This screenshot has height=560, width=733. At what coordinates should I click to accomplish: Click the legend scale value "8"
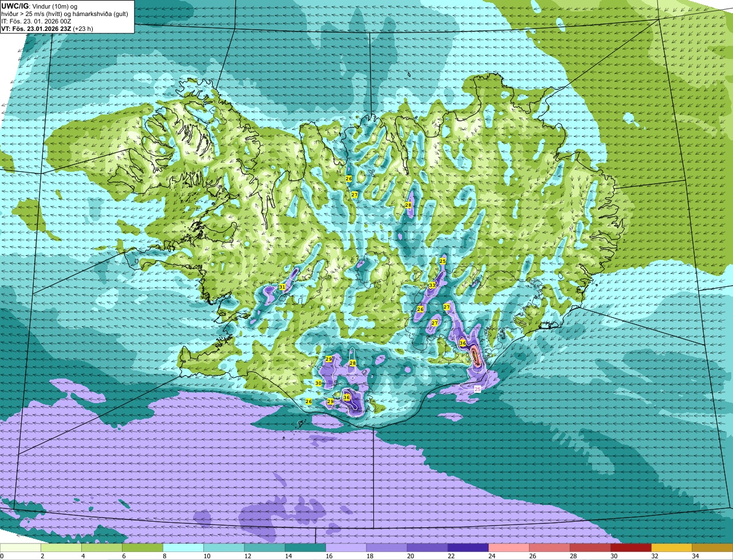(x=163, y=556)
